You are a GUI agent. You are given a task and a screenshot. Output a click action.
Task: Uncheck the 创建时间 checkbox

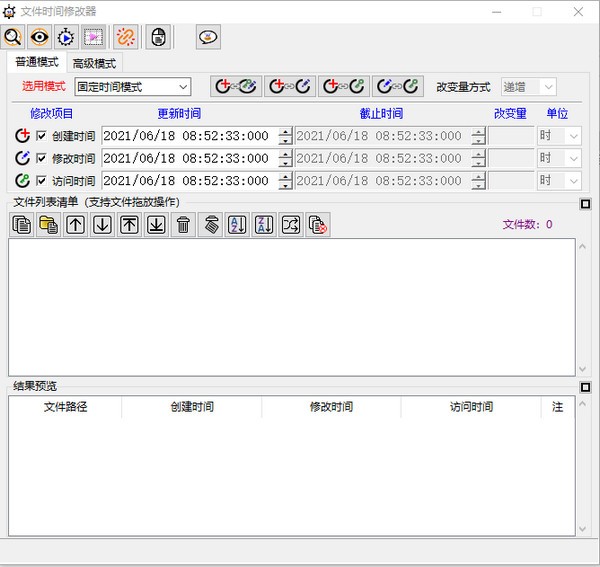(41, 135)
